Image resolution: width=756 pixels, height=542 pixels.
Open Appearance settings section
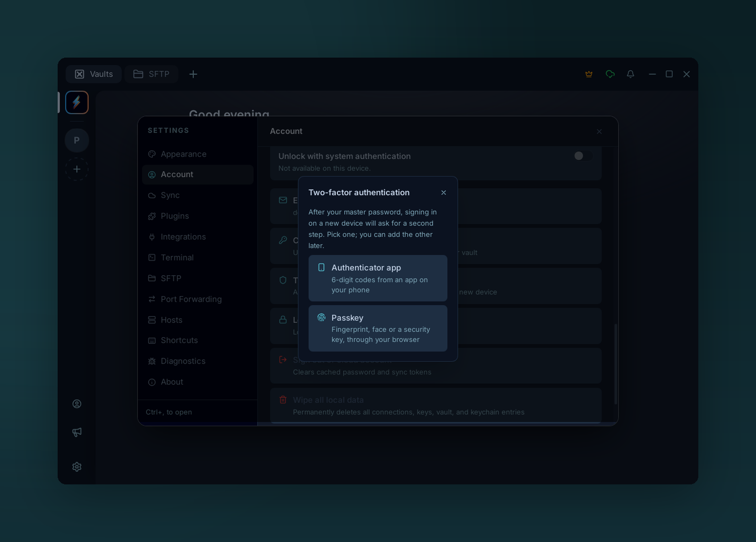point(198,154)
